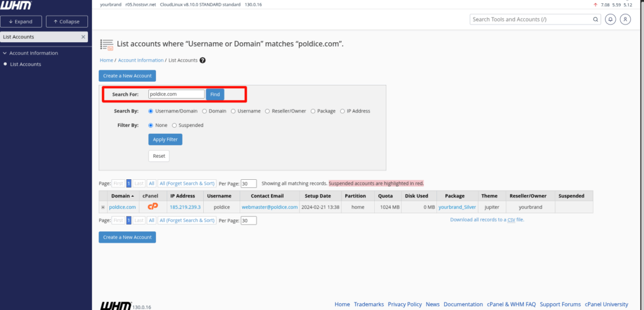The image size is (644, 310).
Task: Open the List Accounts help question mark
Action: (x=203, y=60)
